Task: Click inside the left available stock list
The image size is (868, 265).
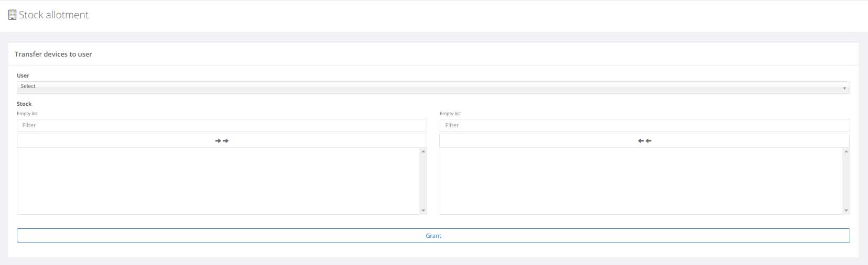Action: (218, 181)
